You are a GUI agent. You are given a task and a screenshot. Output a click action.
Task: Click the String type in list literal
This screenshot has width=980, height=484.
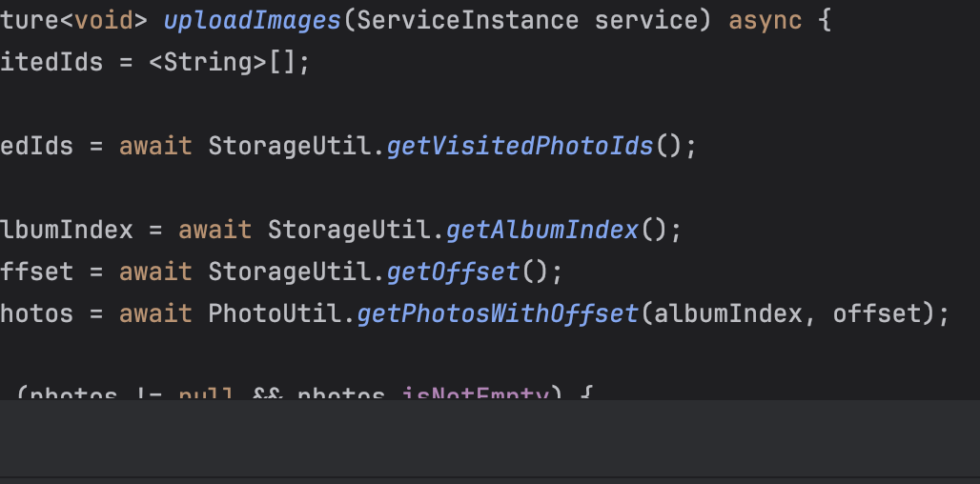tap(208, 63)
